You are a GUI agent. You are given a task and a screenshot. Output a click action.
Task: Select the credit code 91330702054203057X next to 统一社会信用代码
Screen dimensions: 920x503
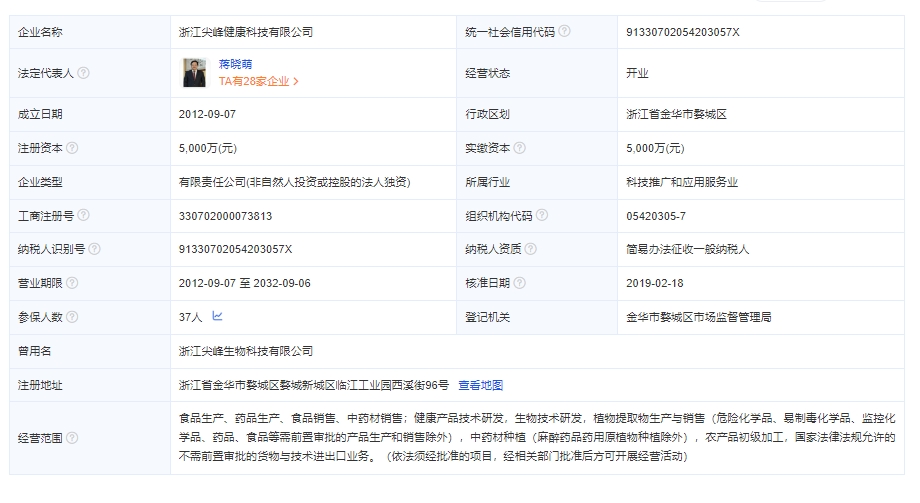682,32
